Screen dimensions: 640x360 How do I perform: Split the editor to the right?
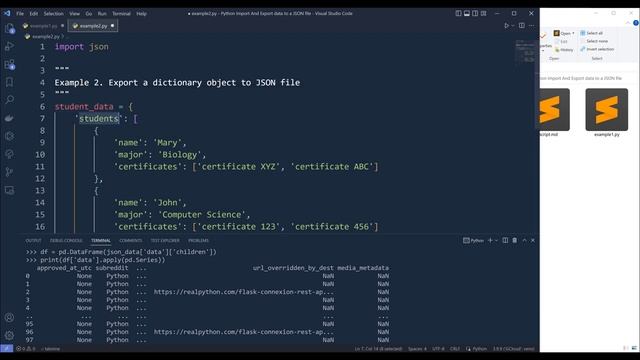click(522, 25)
